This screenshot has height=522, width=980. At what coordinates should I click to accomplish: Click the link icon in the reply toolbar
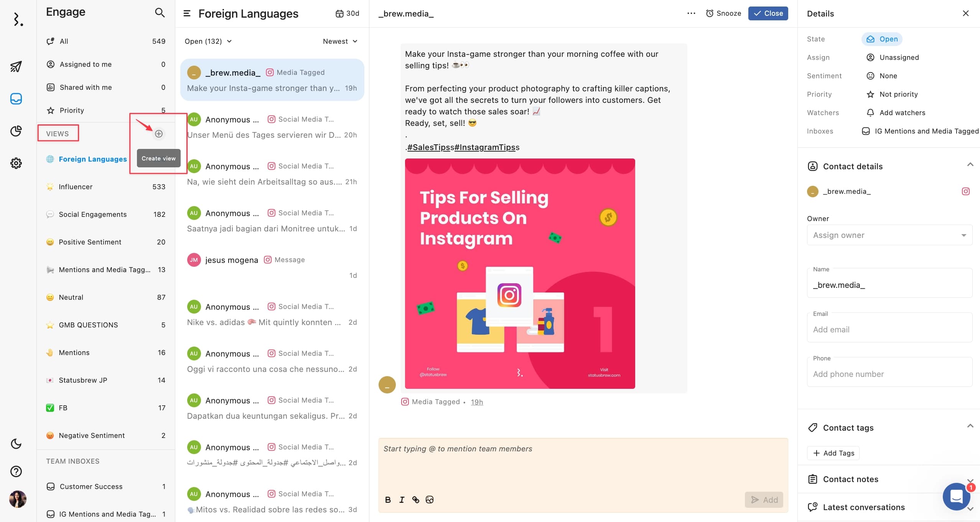coord(415,499)
